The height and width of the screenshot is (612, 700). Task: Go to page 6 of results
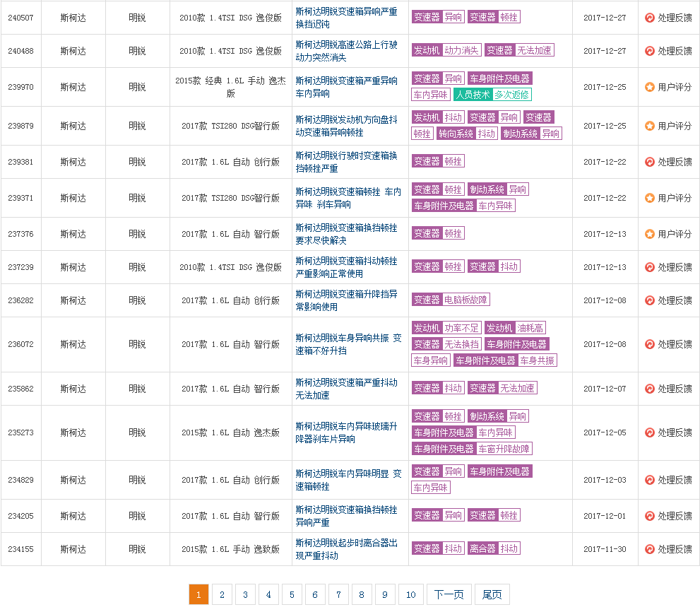pos(315,594)
